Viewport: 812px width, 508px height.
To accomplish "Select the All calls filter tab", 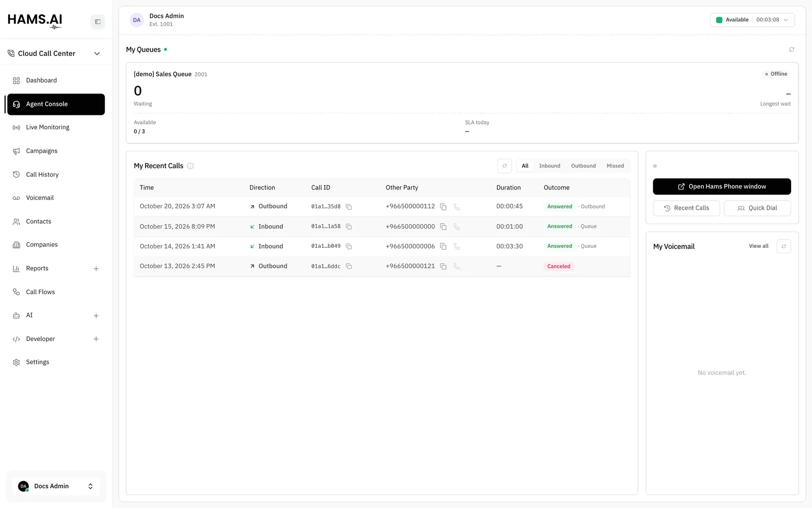I will 525,166.
